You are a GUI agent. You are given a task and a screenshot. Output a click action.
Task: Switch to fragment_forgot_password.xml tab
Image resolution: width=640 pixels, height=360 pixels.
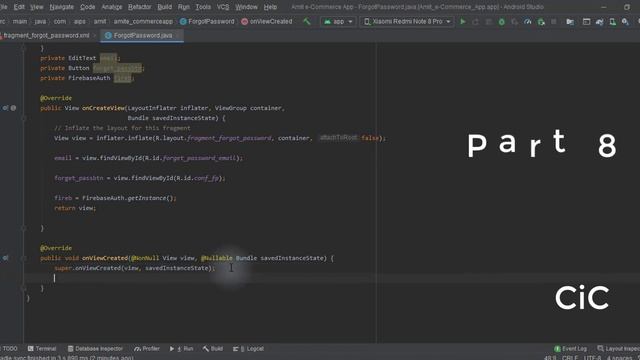pyautogui.click(x=46, y=36)
